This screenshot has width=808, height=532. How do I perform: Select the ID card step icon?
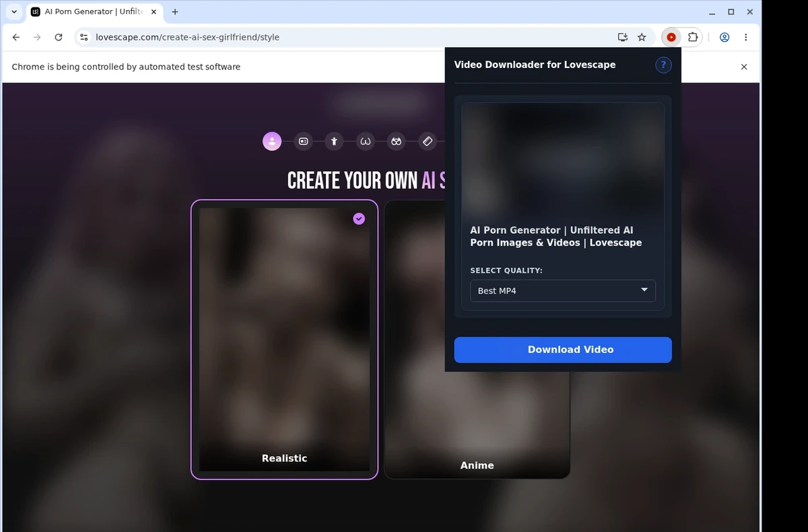tap(304, 141)
